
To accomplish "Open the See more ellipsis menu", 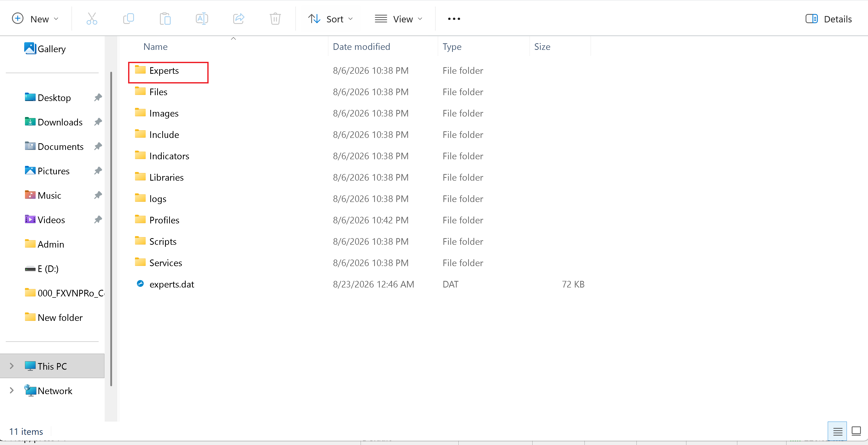I will (x=454, y=19).
